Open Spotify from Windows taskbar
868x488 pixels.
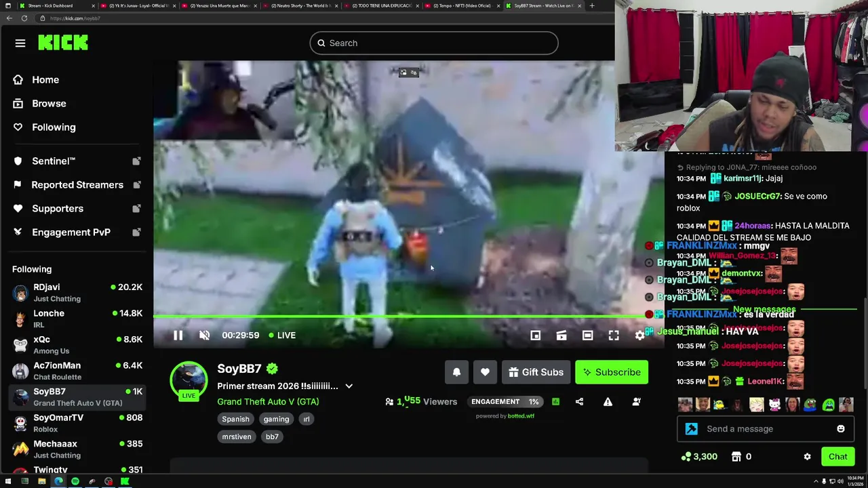pyautogui.click(x=75, y=481)
